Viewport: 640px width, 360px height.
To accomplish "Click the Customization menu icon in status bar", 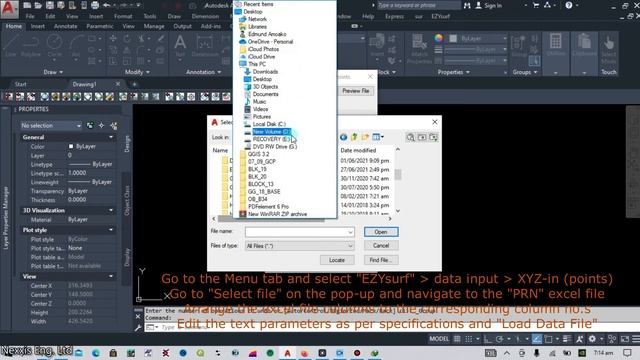I will coord(636,339).
